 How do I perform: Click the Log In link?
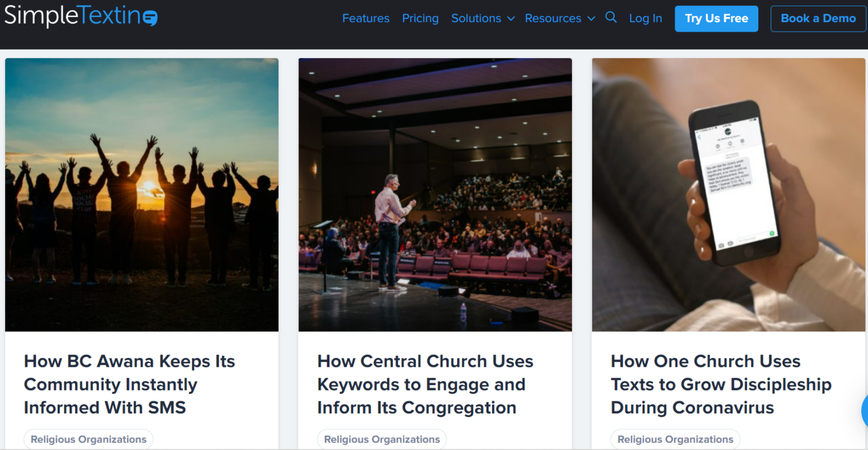tap(645, 18)
